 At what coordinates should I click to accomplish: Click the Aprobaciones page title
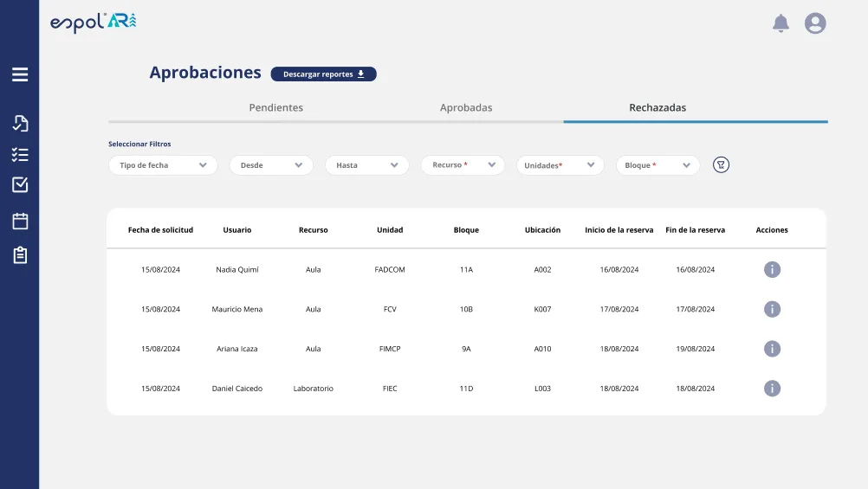pos(204,73)
